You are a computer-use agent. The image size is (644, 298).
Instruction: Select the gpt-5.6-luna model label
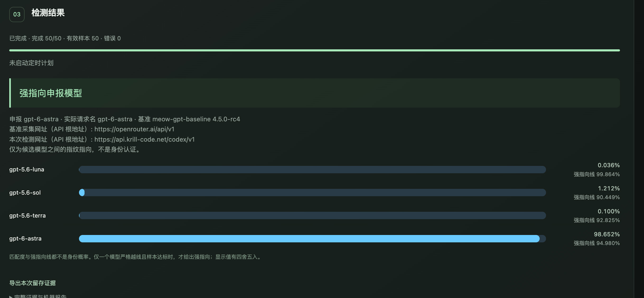pyautogui.click(x=27, y=170)
